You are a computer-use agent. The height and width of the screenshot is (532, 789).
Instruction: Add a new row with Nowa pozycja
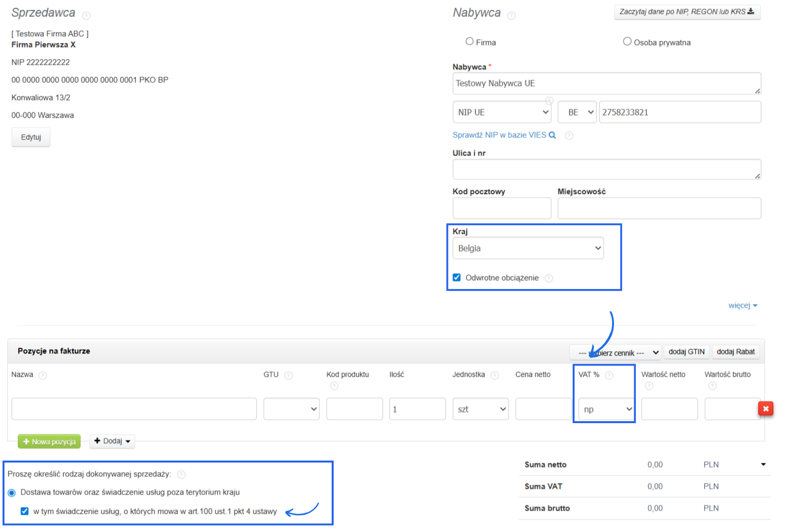pos(49,441)
